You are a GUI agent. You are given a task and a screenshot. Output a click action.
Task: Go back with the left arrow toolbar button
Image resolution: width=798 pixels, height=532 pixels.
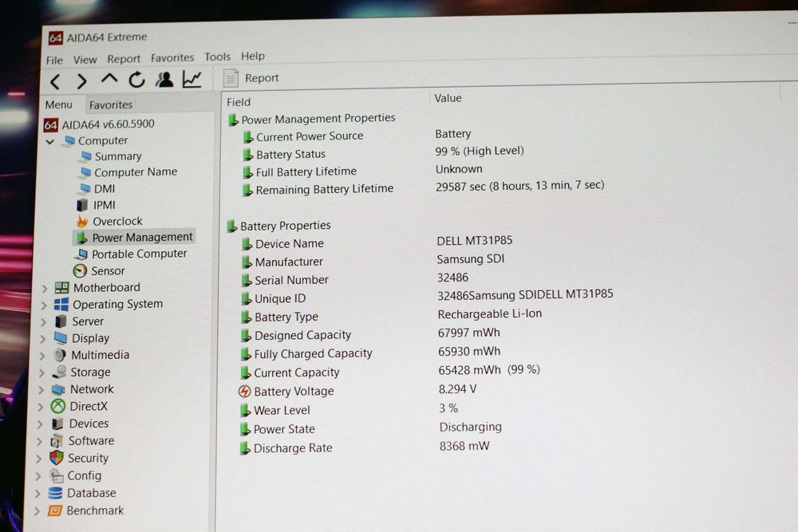pyautogui.click(x=56, y=81)
